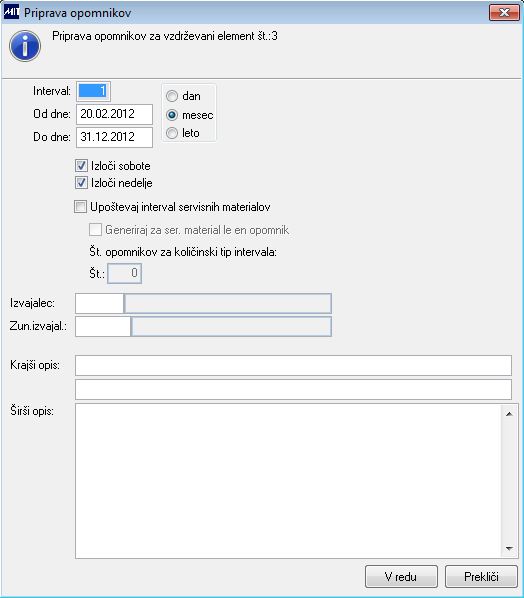The height and width of the screenshot is (598, 524).
Task: Click the MIT application icon in title bar
Action: [11, 12]
